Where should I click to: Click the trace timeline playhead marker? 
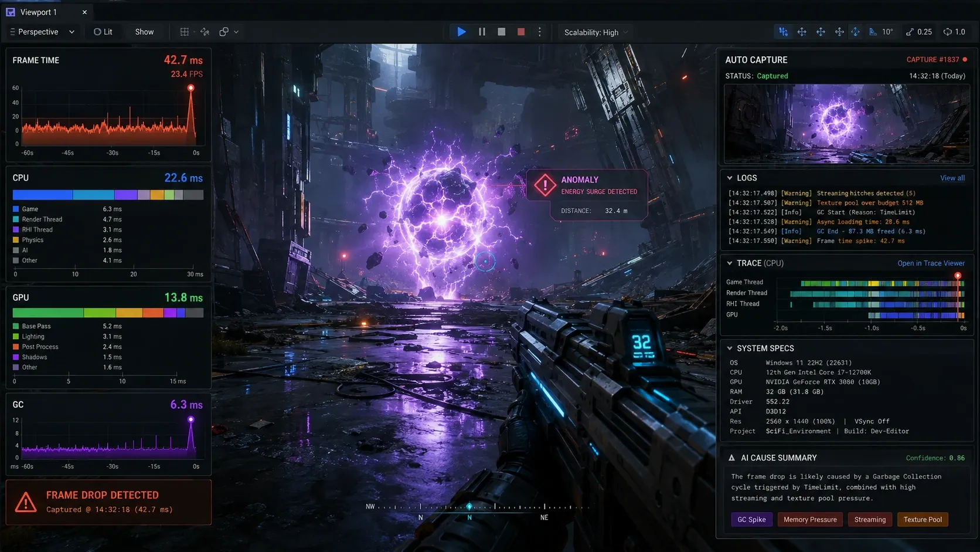pyautogui.click(x=958, y=276)
